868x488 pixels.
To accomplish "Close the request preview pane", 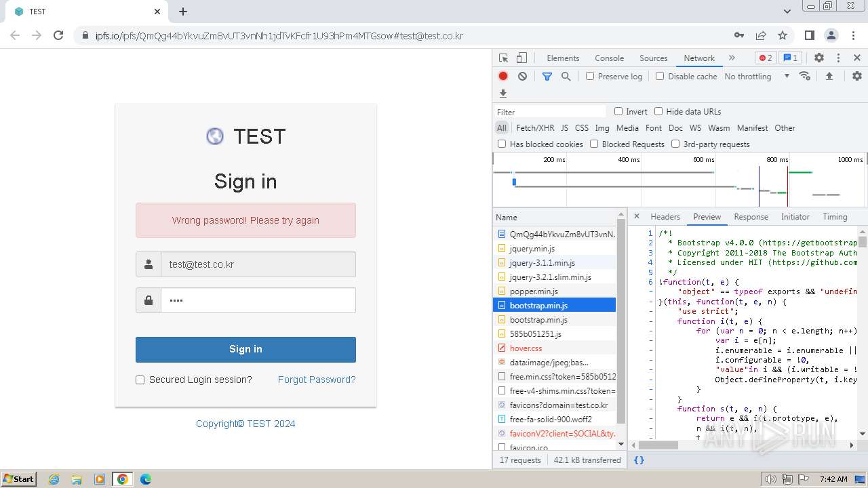I will pos(636,217).
